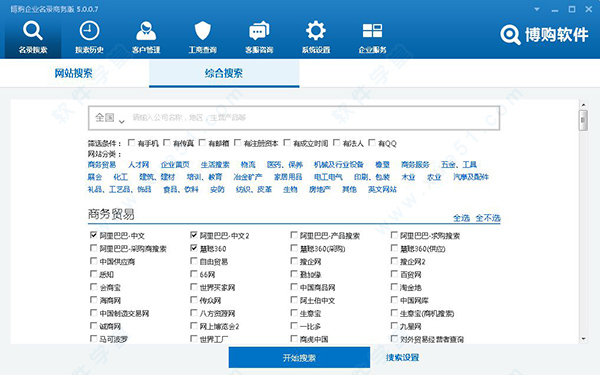Click scrollbar down arrow of site list
Viewport: 600px width, 375px height.
click(x=583, y=339)
